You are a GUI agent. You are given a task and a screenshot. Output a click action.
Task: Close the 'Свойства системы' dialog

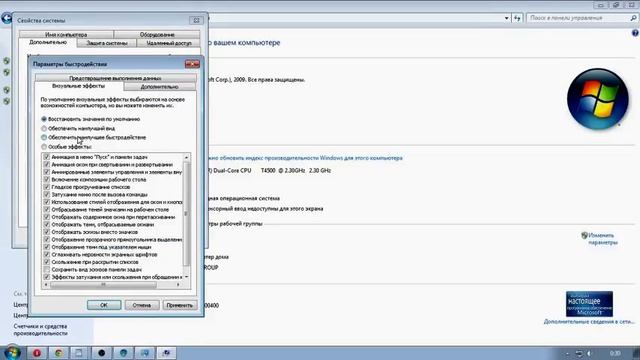coord(196,20)
